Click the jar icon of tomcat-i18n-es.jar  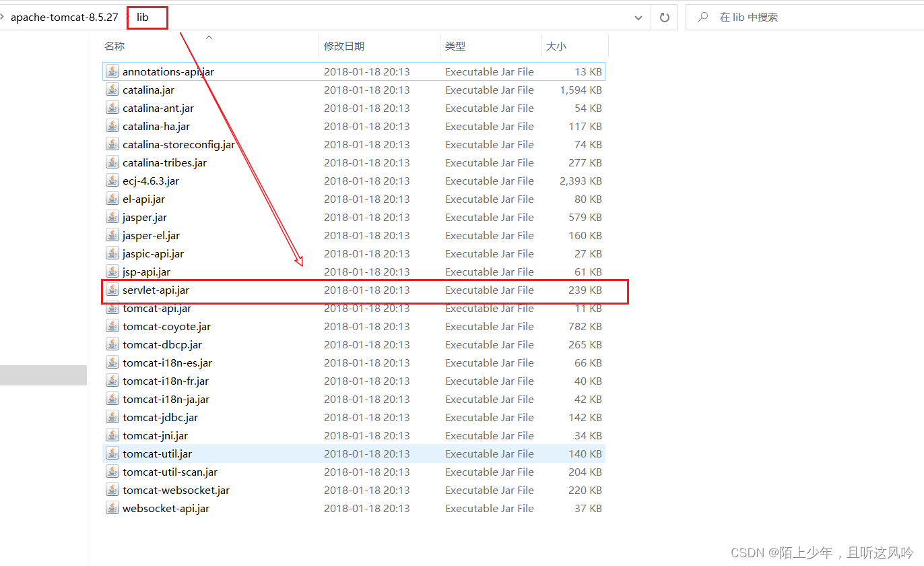tap(112, 363)
